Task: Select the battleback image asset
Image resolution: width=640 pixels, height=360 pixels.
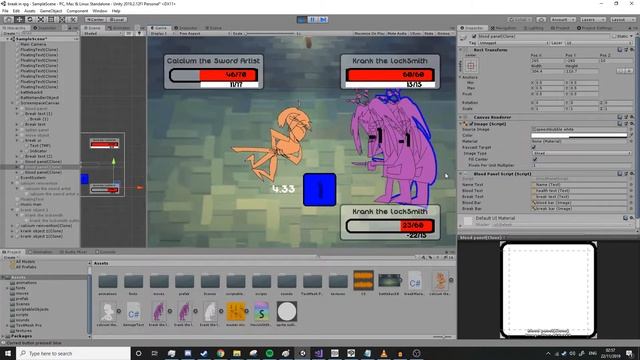Action: (x=389, y=281)
